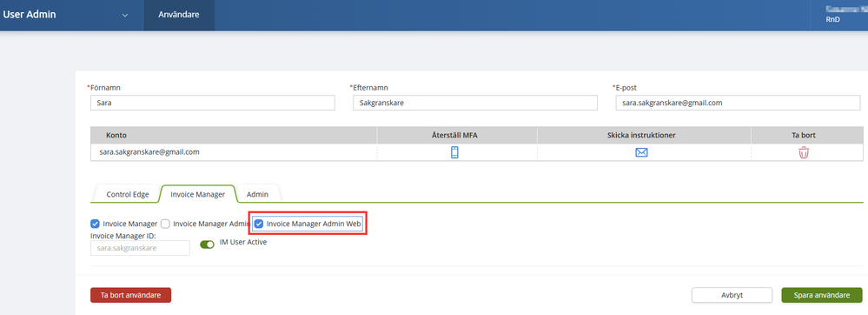Select the Invoice Manager tab
The width and height of the screenshot is (868, 315).
click(x=197, y=195)
